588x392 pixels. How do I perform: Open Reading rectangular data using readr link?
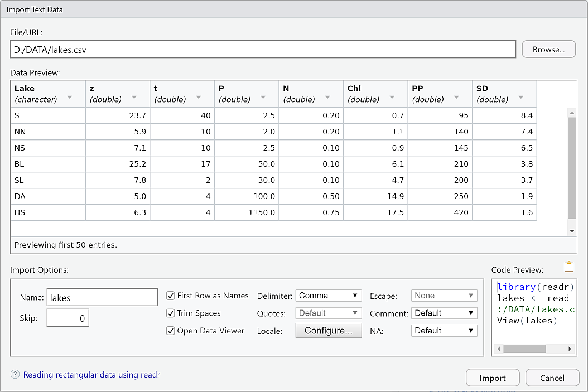point(91,375)
